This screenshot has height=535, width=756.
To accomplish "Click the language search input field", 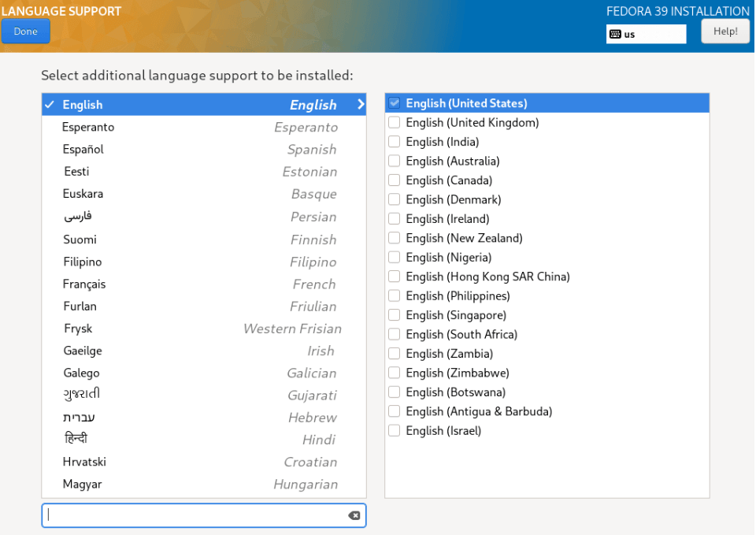I will pos(203,516).
